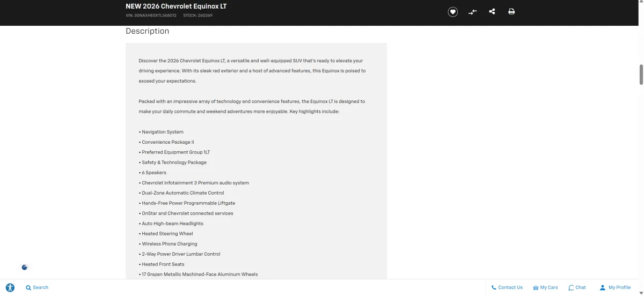Click the compare vehicles arrows icon

pyautogui.click(x=472, y=12)
